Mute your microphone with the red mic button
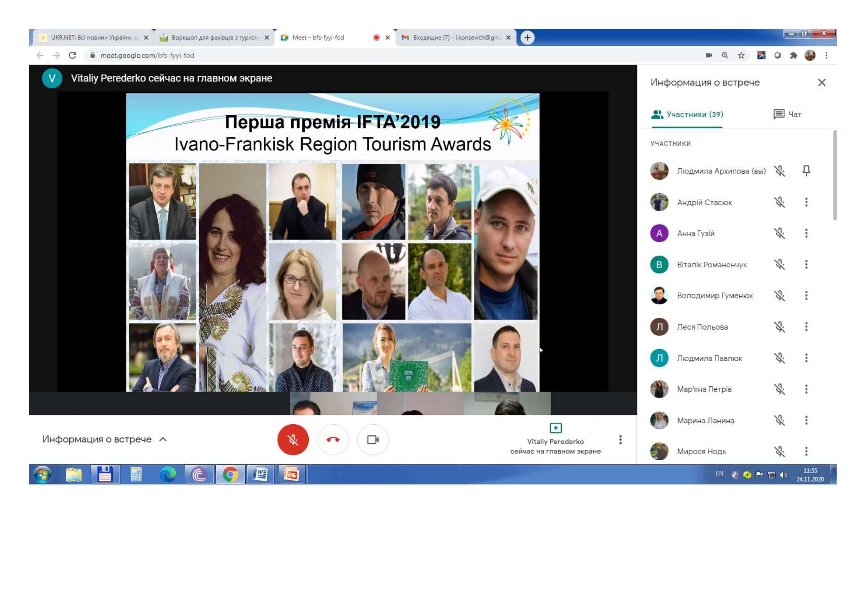Image resolution: width=868 pixels, height=614 pixels. [x=294, y=439]
